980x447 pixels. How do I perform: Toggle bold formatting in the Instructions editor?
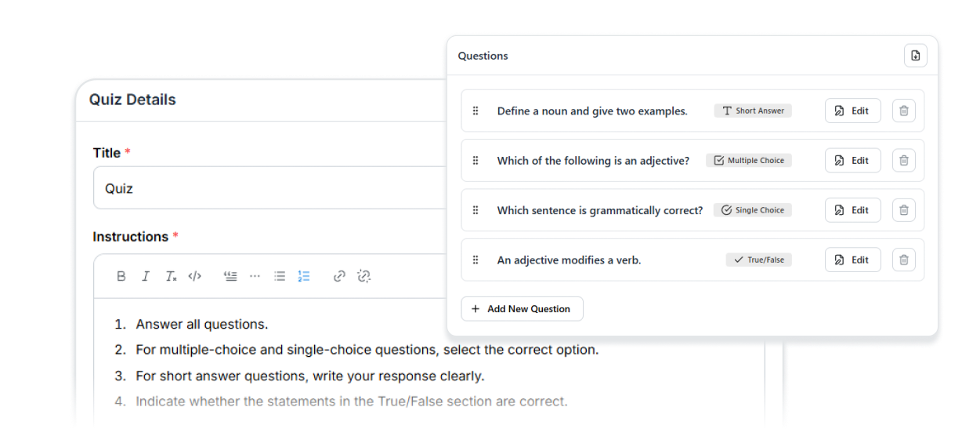point(121,276)
